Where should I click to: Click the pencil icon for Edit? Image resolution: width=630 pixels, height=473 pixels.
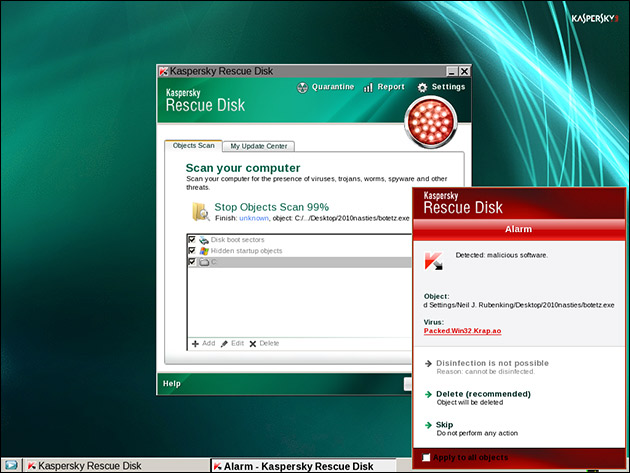point(224,344)
